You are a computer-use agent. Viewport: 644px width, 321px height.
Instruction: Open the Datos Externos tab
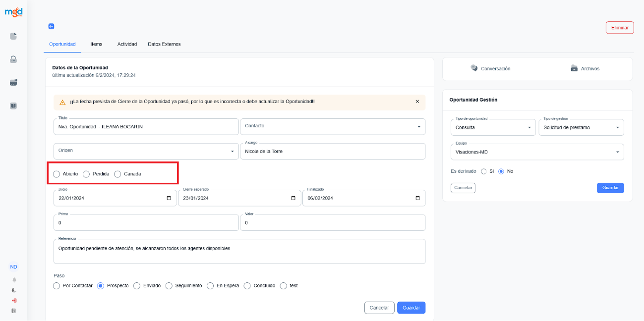coord(164,44)
